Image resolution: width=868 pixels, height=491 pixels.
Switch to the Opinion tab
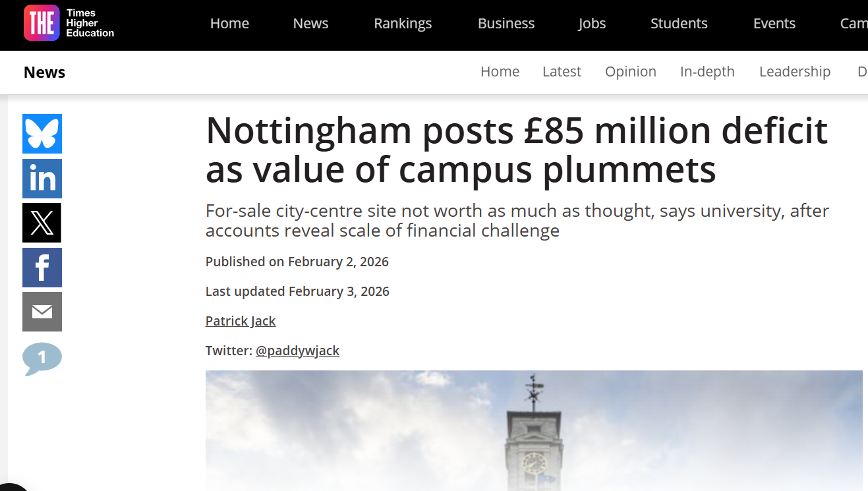[x=630, y=72]
